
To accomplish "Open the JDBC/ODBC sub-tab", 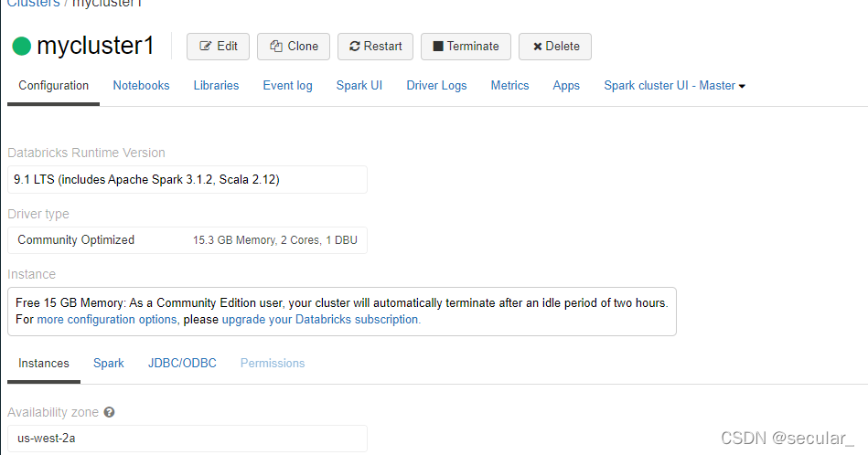I will click(x=182, y=364).
